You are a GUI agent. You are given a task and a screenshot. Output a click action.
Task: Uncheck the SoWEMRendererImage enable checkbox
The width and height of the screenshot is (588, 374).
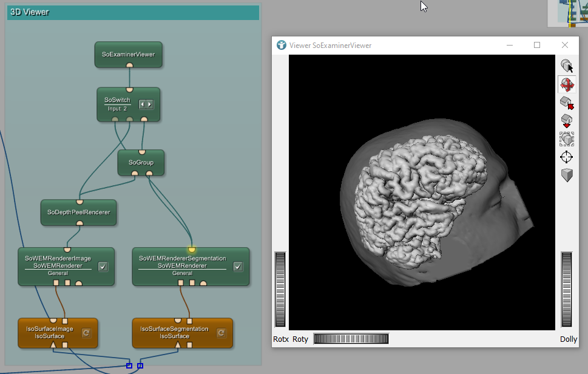click(x=103, y=267)
